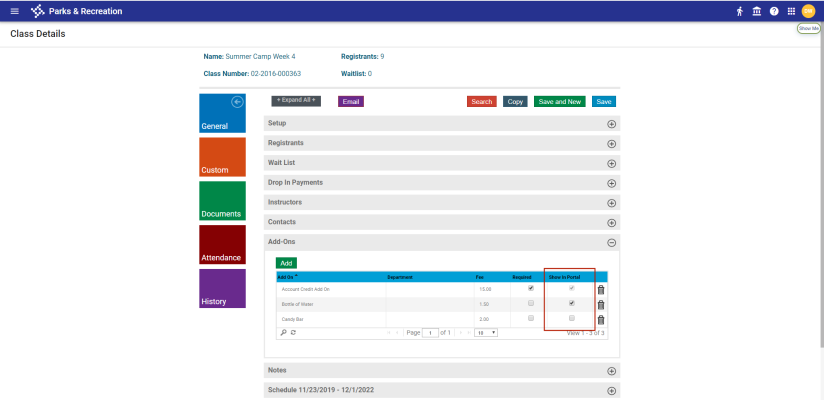The image size is (824, 400).
Task: Toggle Required checkbox for Bottle of Water
Action: (x=531, y=303)
